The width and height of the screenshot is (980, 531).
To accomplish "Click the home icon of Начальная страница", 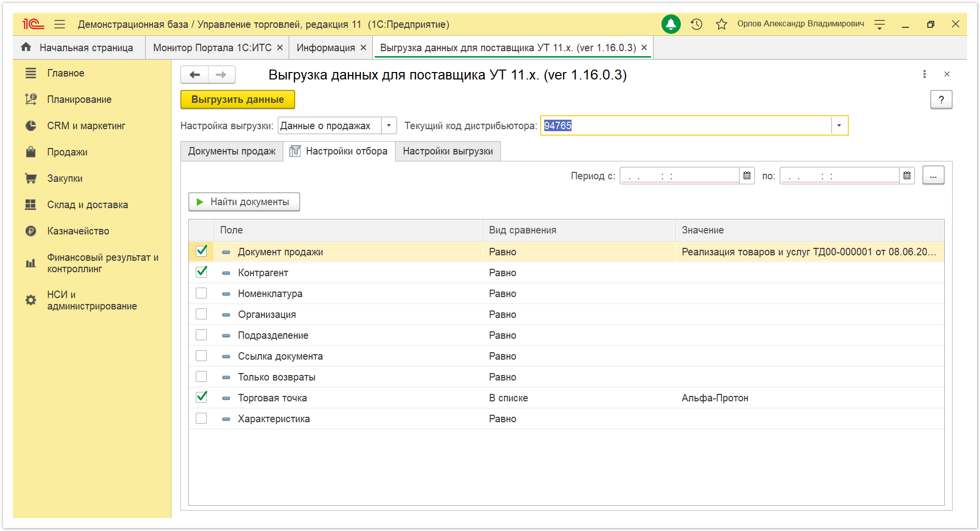I will (x=26, y=47).
